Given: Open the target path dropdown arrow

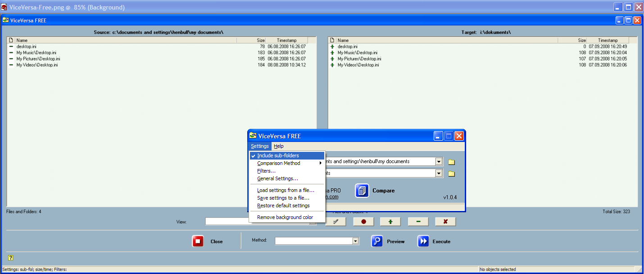Looking at the screenshot, I should pos(439,173).
